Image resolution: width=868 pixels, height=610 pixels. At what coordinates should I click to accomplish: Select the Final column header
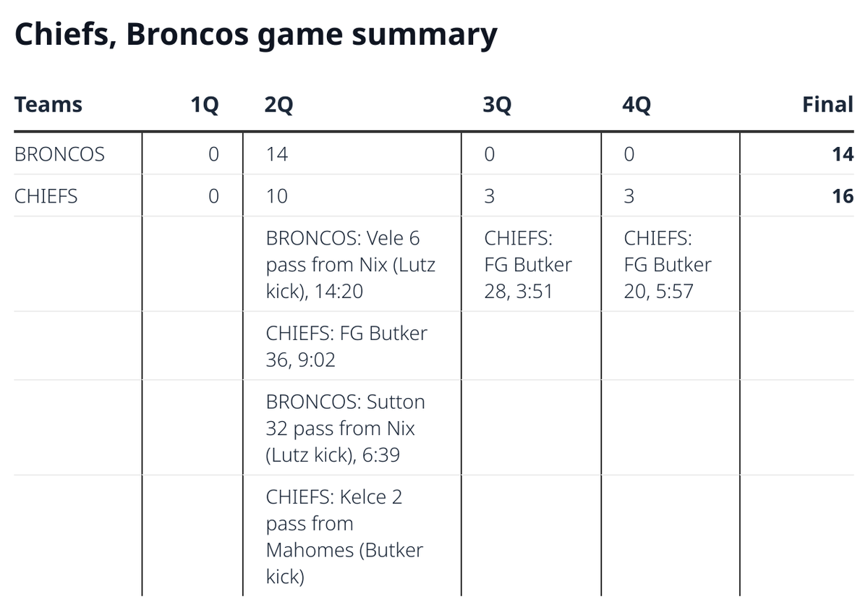(827, 104)
